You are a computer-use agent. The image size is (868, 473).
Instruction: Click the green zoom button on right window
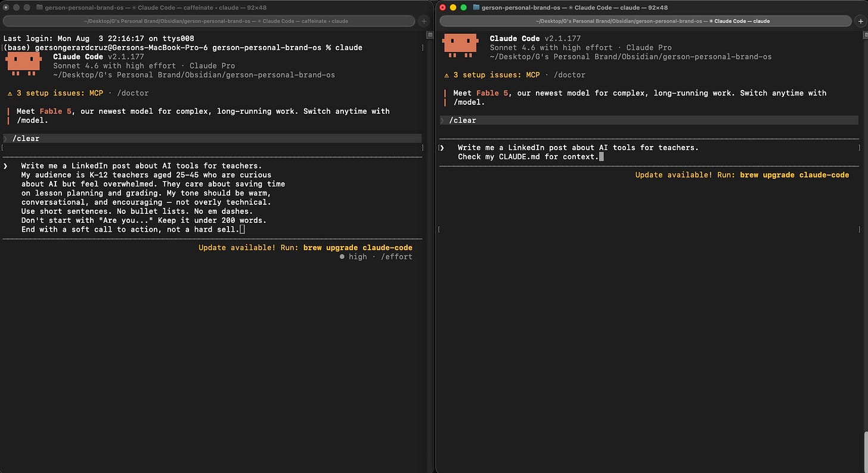[463, 7]
